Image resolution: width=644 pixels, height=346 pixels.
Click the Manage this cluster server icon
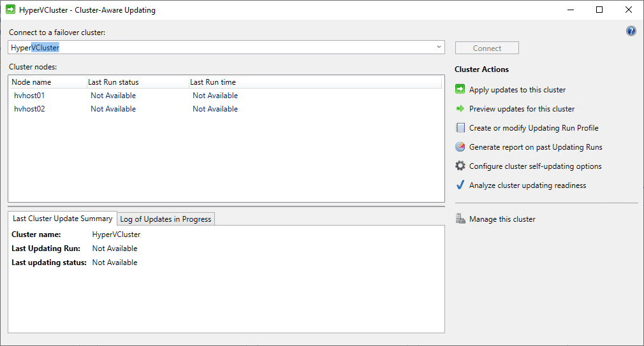tap(460, 219)
